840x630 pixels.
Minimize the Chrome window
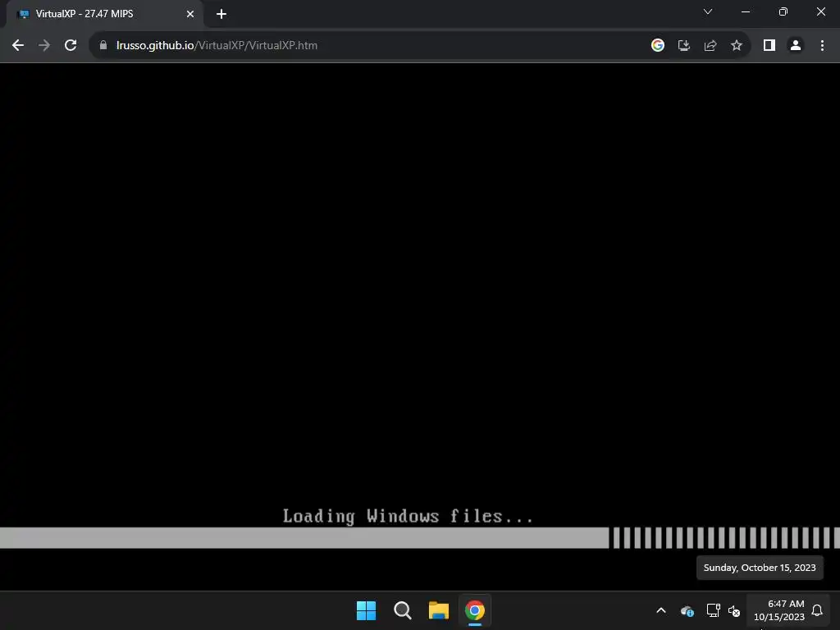point(746,11)
